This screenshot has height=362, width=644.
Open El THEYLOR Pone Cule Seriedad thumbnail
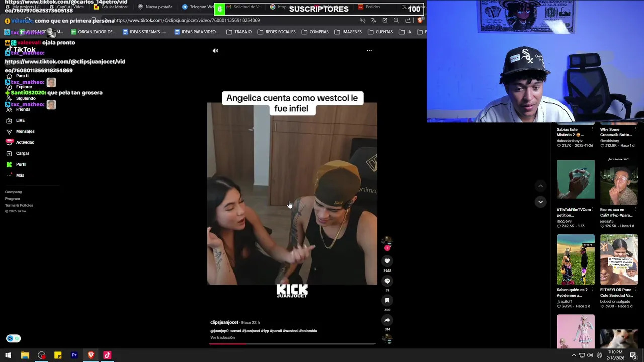[619, 259]
